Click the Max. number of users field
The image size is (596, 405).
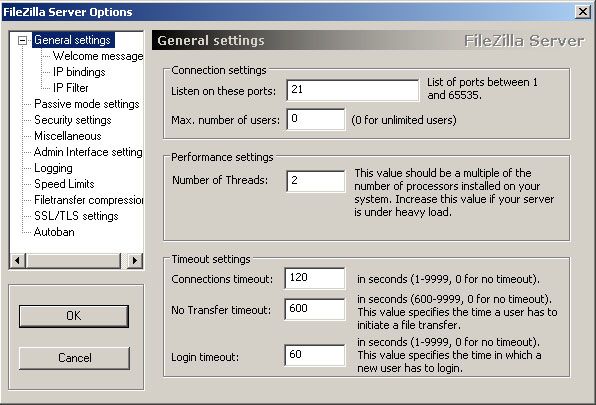pos(316,119)
